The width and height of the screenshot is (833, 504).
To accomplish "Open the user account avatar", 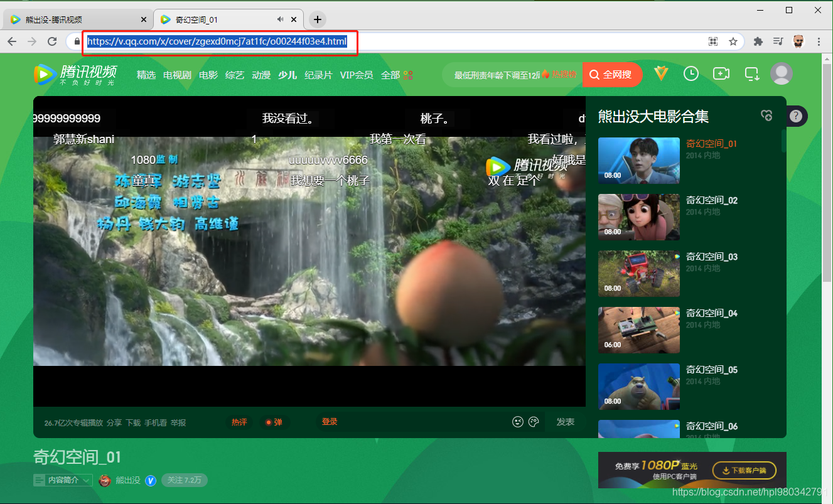I will 782,74.
